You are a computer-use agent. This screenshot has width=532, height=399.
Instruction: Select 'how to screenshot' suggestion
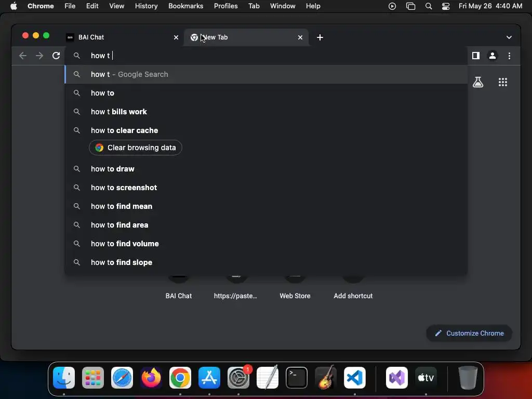[266, 188]
